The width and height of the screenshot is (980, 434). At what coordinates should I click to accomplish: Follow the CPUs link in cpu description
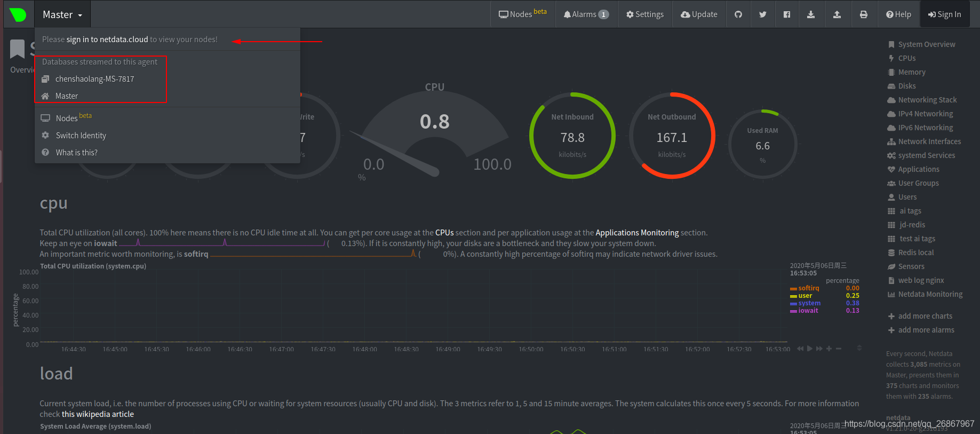coord(444,233)
